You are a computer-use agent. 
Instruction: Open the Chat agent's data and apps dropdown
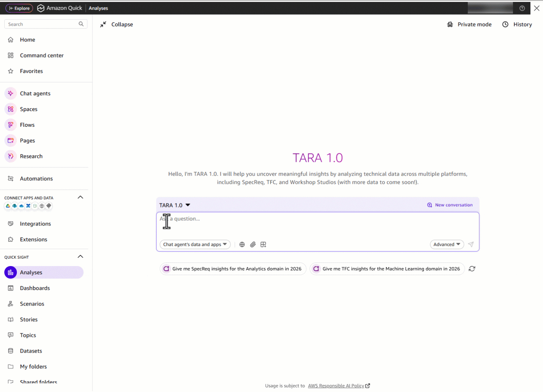click(x=195, y=244)
